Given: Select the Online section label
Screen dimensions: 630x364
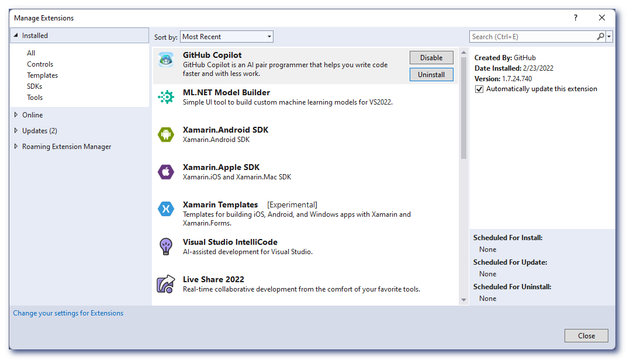Looking at the screenshot, I should pyautogui.click(x=33, y=115).
